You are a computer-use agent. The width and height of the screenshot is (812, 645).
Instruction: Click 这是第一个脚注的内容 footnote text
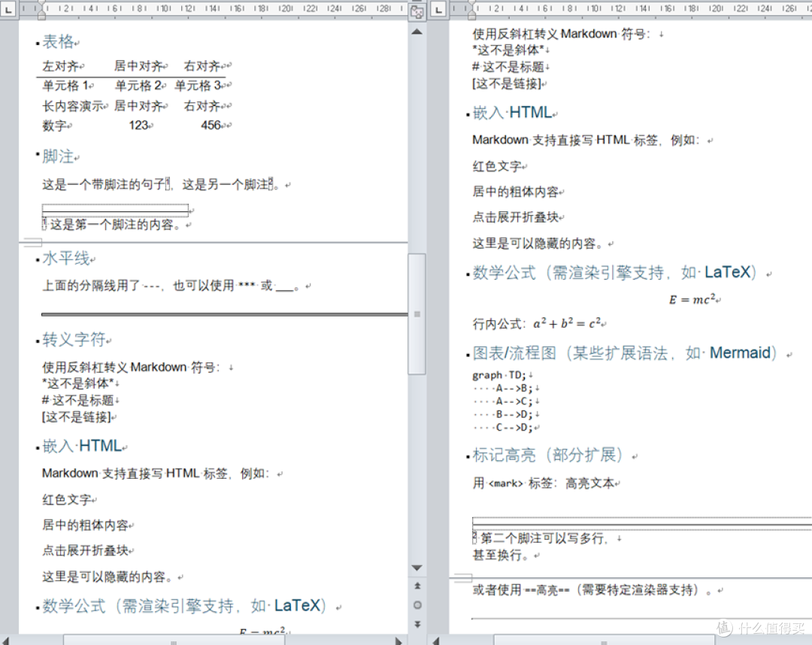115,225
